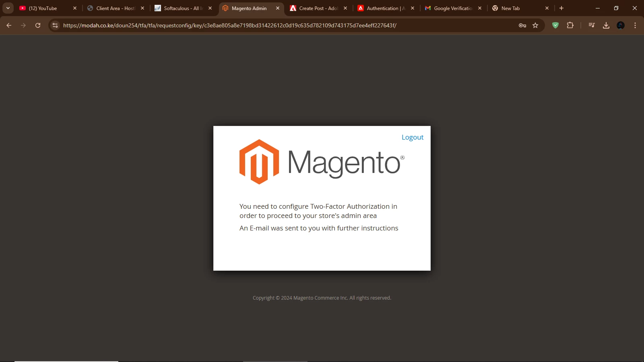Viewport: 644px width, 362px height.
Task: Minimize the browser window
Action: tap(598, 8)
